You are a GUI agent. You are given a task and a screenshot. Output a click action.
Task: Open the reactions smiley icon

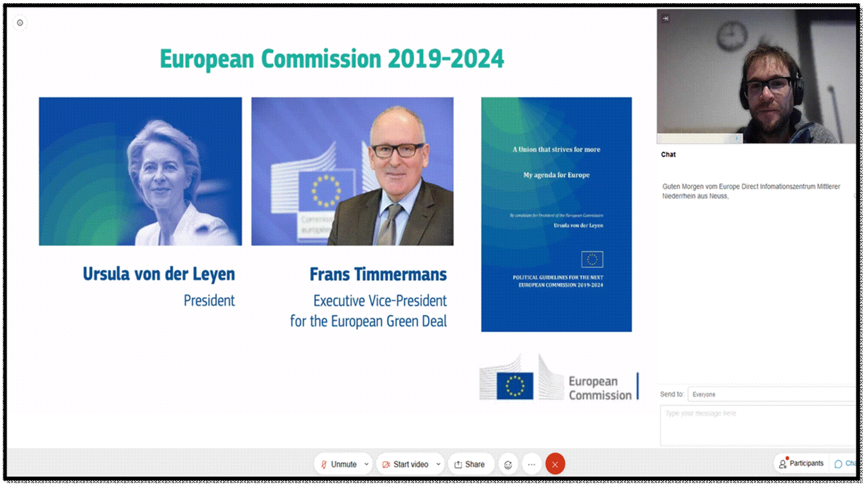pyautogui.click(x=508, y=465)
